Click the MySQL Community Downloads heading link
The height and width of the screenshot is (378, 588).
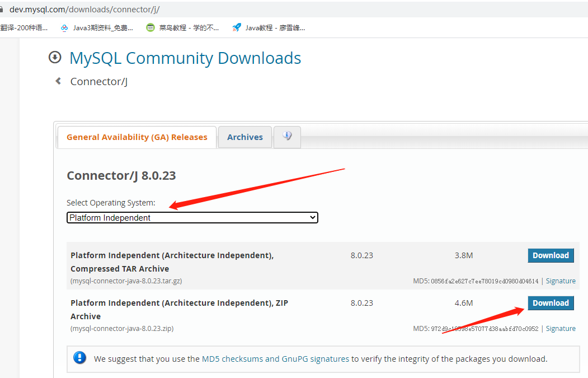tap(185, 58)
